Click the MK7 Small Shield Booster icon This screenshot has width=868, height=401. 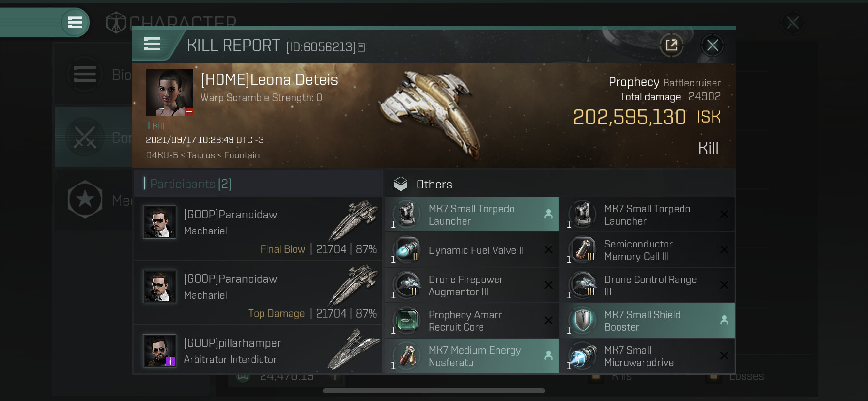pos(583,321)
